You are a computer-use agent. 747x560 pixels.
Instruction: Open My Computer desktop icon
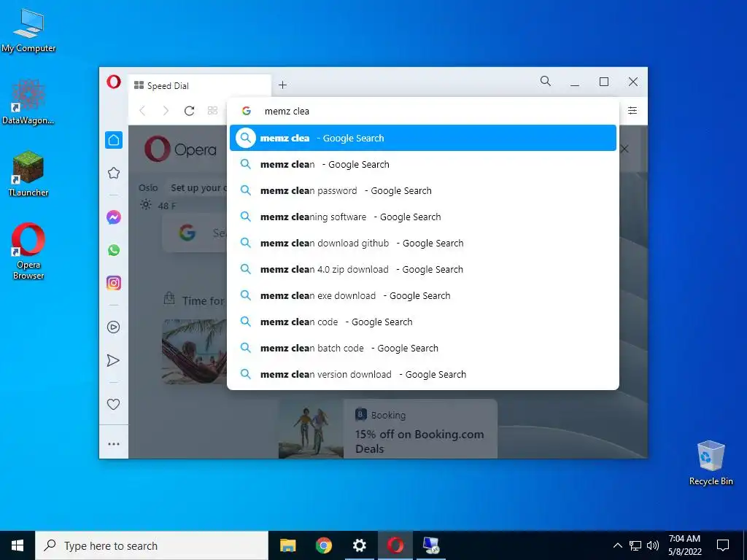pos(28,31)
